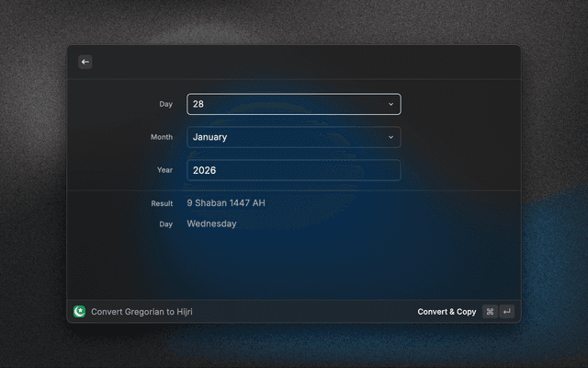The image size is (588, 368).
Task: Click empty panel space below the Wednesday row
Action: click(x=294, y=267)
